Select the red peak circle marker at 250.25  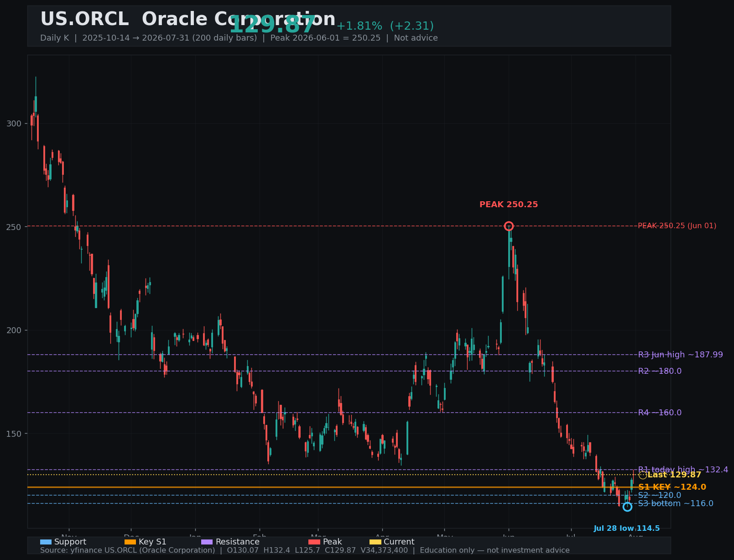point(509,226)
